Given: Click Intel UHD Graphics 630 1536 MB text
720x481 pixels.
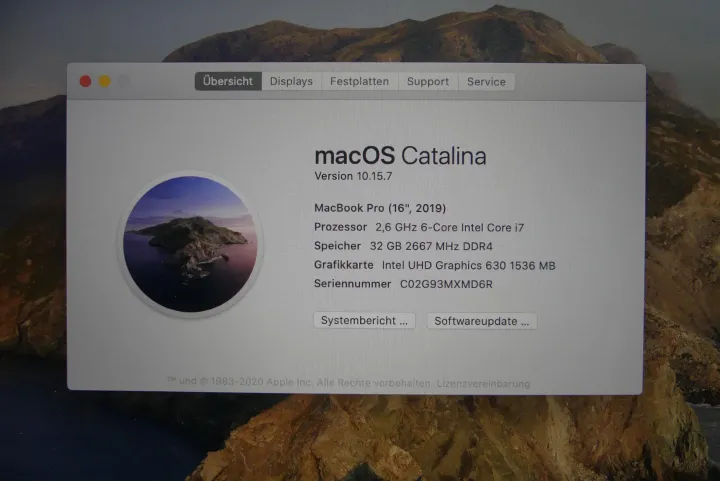Looking at the screenshot, I should (469, 265).
